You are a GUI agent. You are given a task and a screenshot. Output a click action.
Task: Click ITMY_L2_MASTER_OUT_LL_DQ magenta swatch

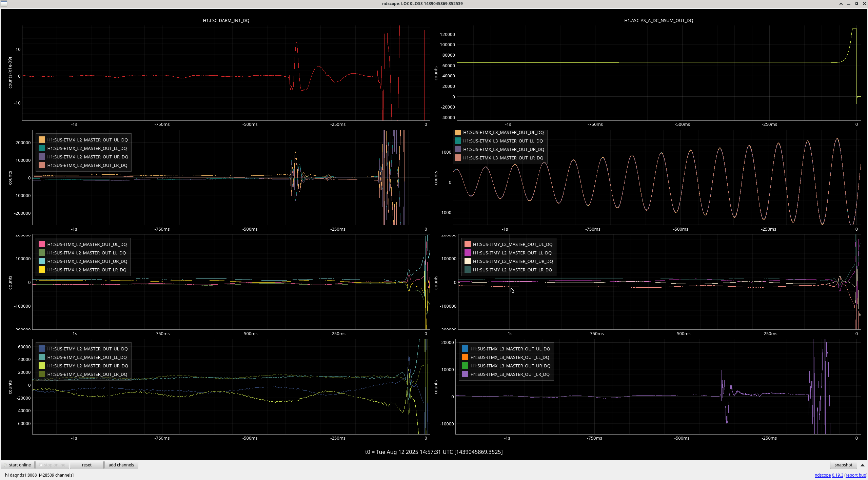[468, 253]
